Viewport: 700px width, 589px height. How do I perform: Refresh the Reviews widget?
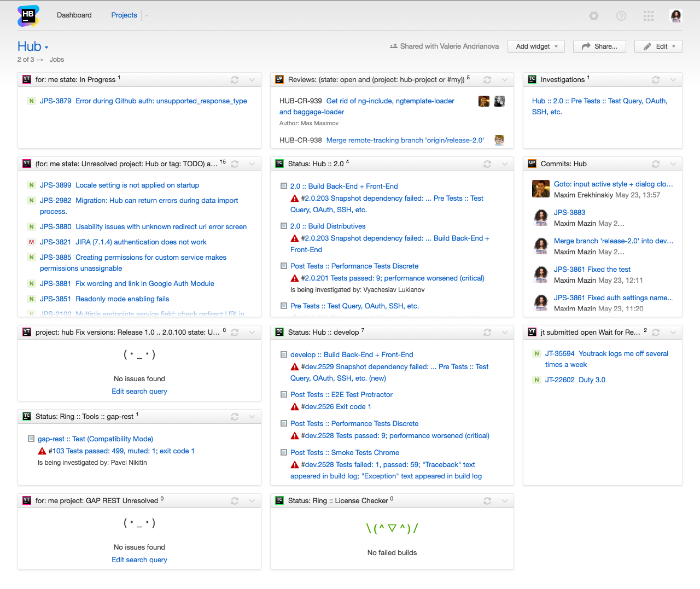(x=487, y=80)
